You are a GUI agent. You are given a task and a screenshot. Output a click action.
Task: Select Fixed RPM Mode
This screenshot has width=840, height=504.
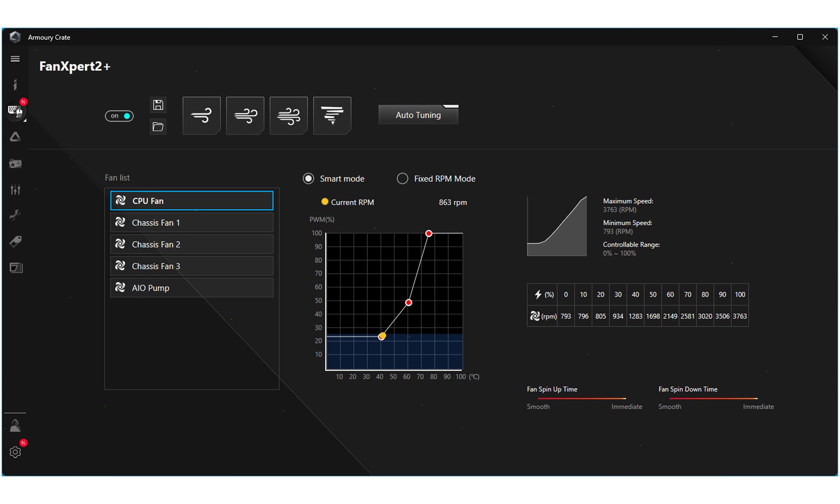(x=403, y=178)
